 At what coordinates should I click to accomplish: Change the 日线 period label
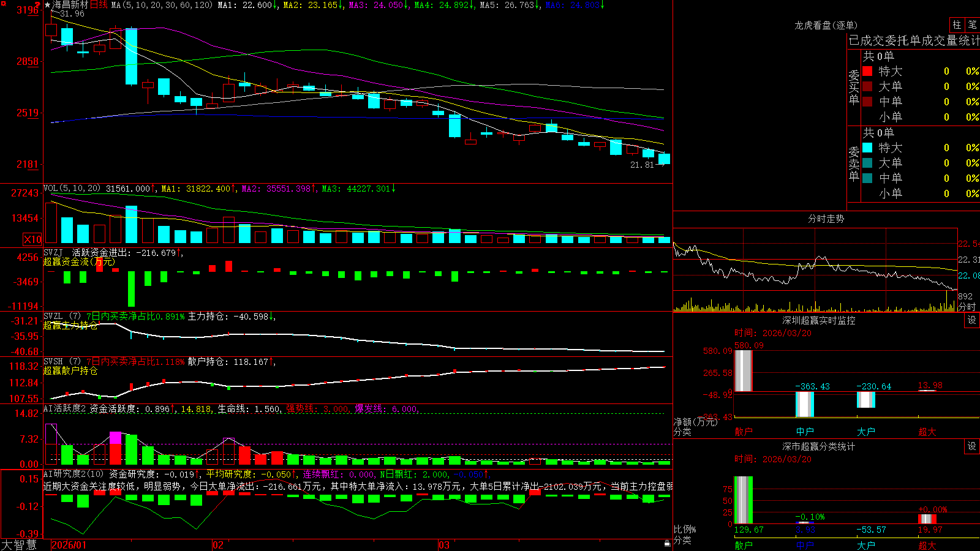point(99,5)
